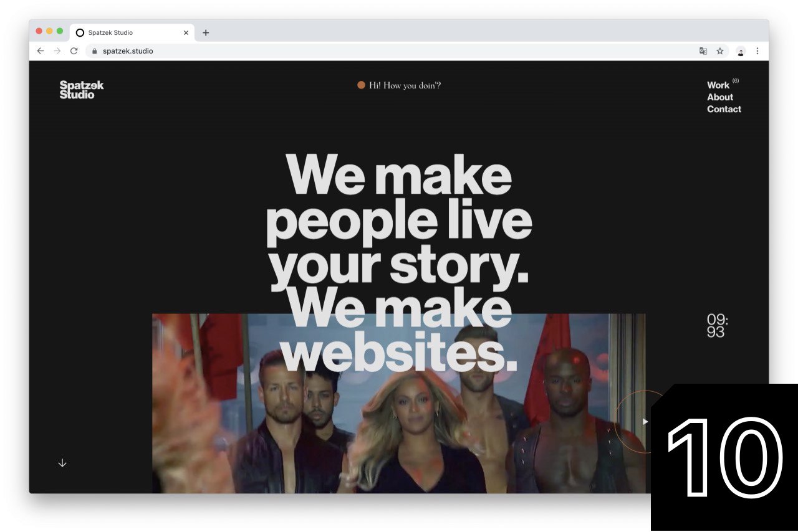798x532 pixels.
Task: Click the down arrow scroll indicator
Action: [x=62, y=463]
